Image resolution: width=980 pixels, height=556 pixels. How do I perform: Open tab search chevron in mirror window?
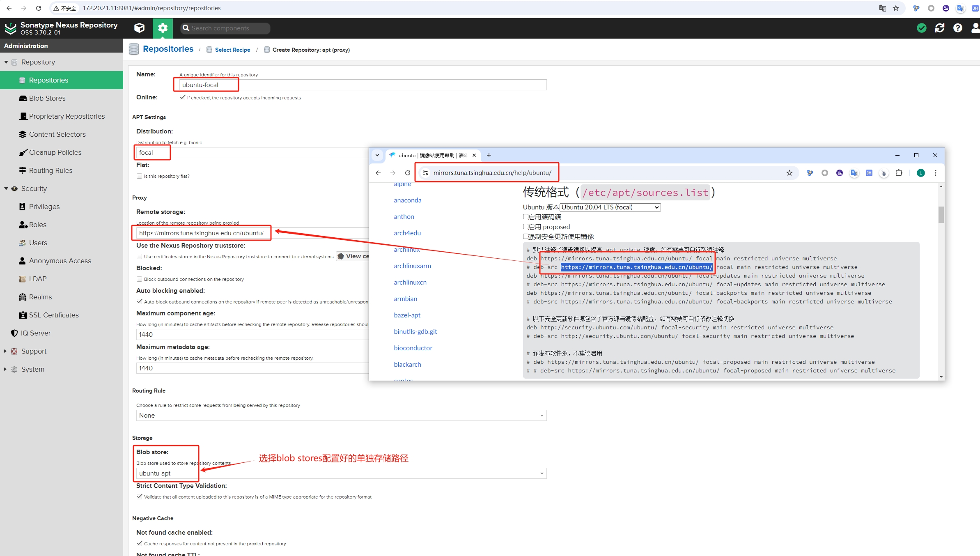click(x=377, y=155)
